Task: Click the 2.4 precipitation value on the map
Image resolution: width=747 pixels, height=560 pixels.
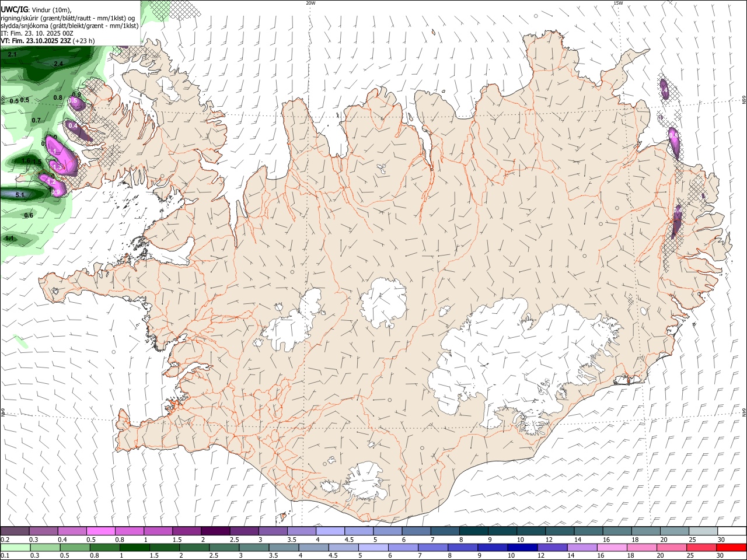Action: [x=58, y=64]
